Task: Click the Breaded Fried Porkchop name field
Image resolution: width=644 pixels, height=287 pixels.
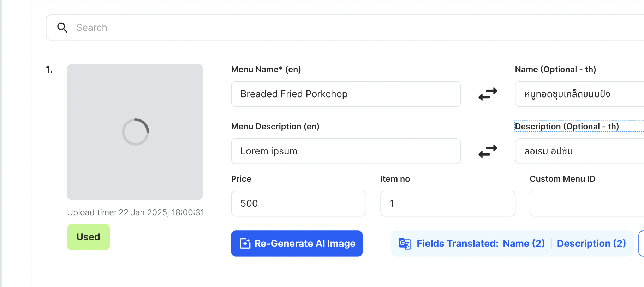Action: click(x=345, y=94)
